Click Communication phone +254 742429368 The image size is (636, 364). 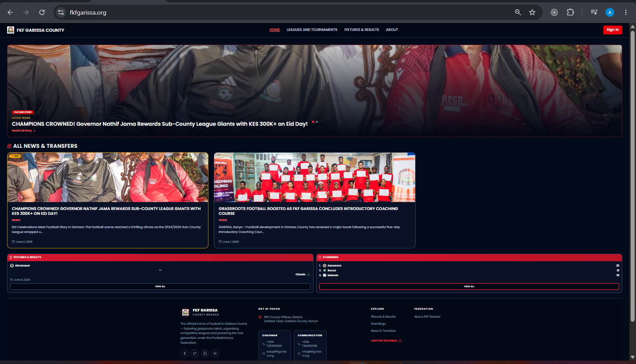coord(310,344)
